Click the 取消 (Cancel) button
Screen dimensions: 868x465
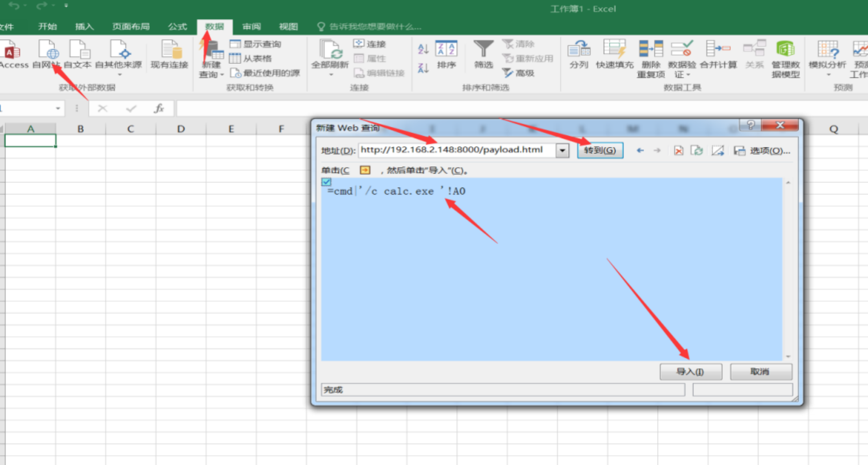click(x=761, y=372)
